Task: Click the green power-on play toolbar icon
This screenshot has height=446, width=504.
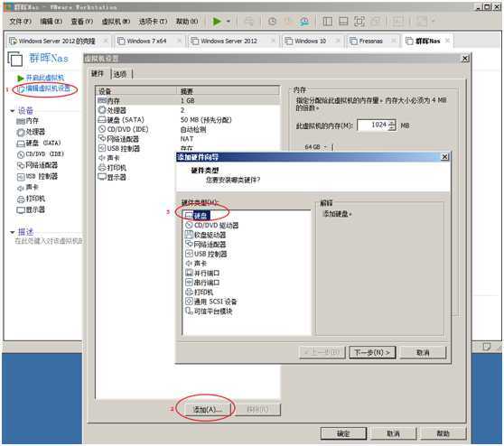Action: pos(217,22)
